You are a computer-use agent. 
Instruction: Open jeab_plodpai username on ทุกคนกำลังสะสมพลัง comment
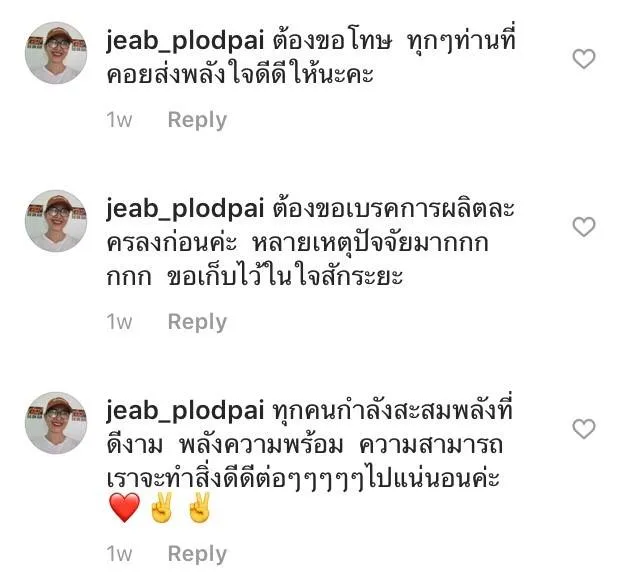click(185, 411)
